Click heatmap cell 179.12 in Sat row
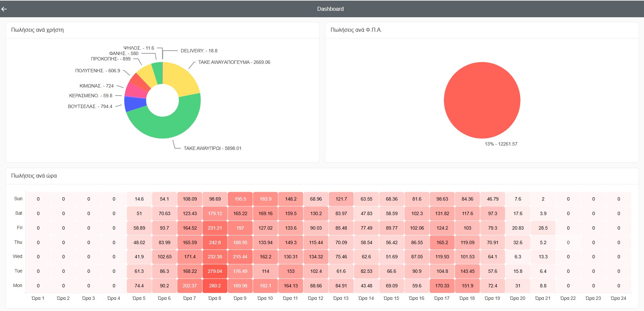Screen dimensions: 644x311 pos(215,213)
